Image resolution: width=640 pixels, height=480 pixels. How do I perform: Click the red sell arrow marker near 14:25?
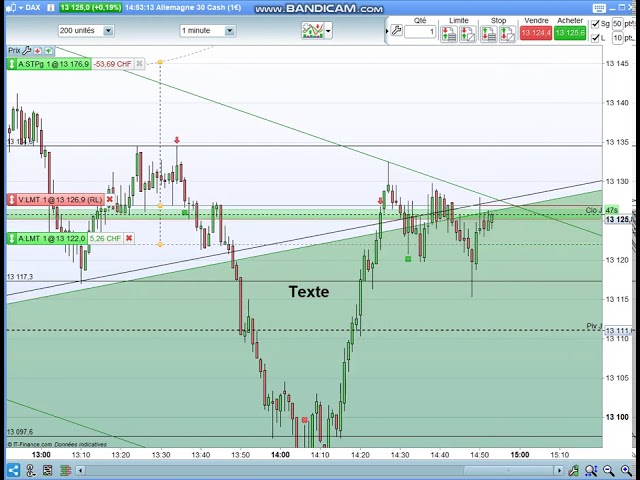click(380, 201)
